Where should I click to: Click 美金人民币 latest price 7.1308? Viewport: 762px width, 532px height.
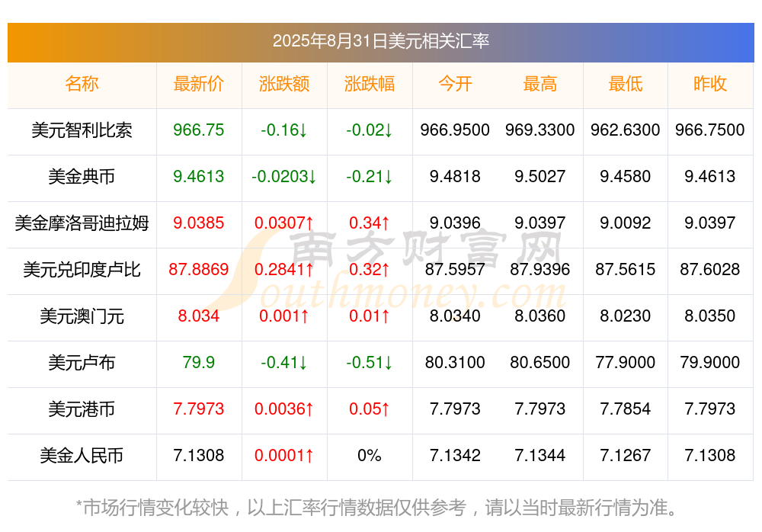pos(199,456)
